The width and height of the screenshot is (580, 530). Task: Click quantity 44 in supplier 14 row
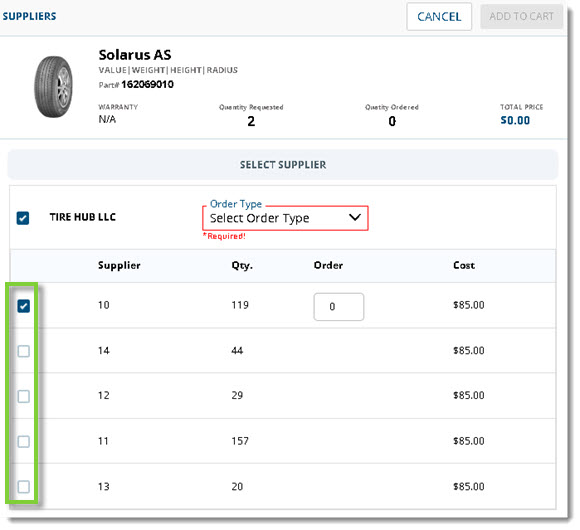(x=237, y=350)
